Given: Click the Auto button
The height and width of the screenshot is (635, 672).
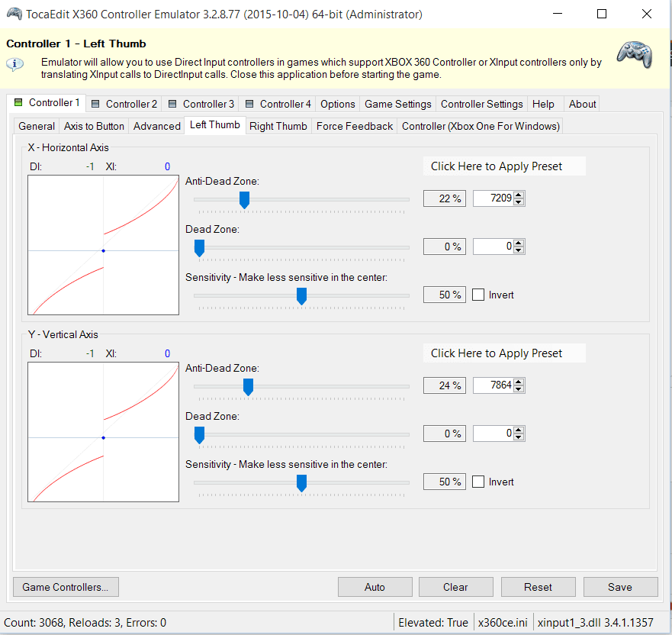Looking at the screenshot, I should click(x=375, y=587).
